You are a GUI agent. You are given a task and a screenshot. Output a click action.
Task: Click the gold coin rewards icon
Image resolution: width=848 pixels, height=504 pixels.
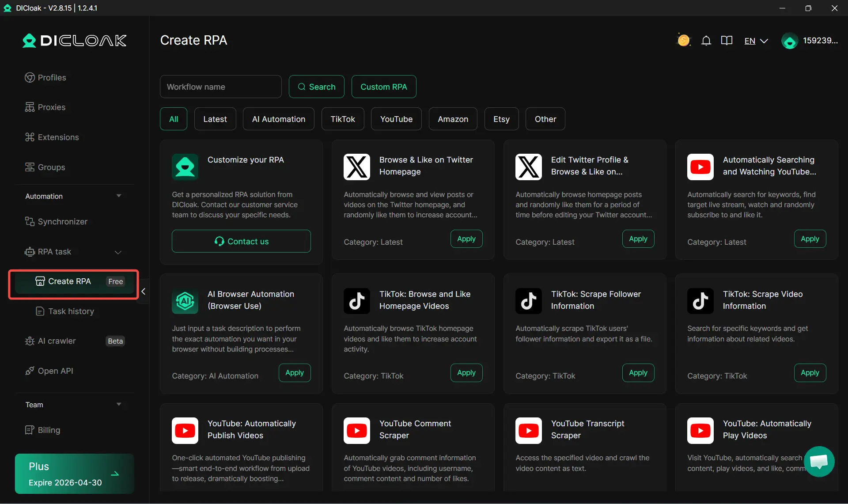[683, 41]
